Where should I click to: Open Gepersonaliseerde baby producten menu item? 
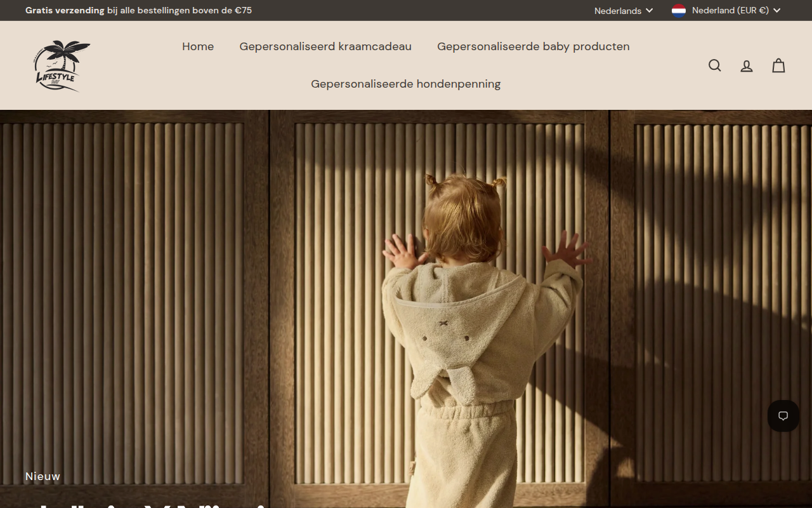[534, 46]
